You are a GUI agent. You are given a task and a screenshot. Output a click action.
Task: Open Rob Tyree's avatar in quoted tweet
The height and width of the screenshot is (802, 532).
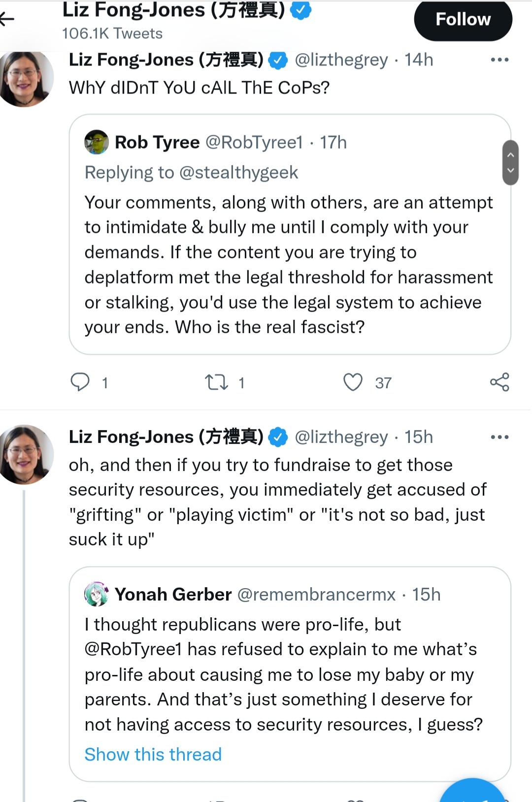97,142
